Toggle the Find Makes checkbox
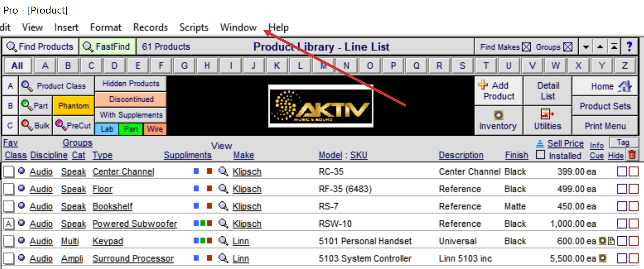The image size is (644, 269). click(526, 47)
